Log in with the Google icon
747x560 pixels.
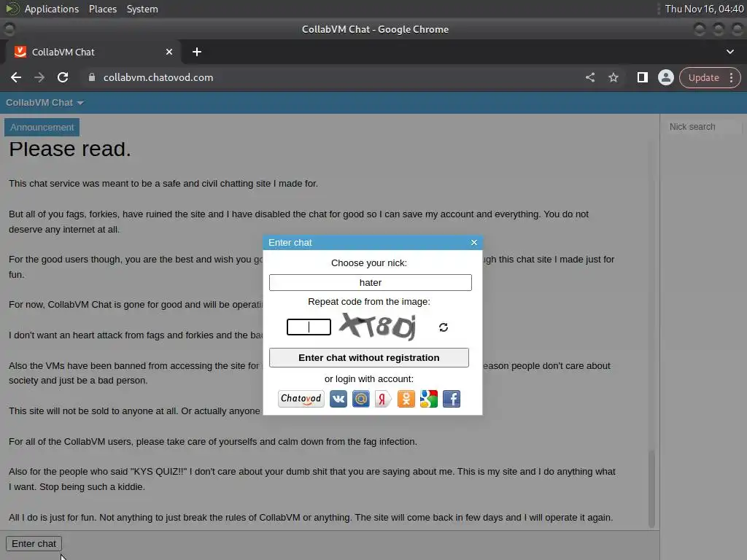pyautogui.click(x=429, y=399)
